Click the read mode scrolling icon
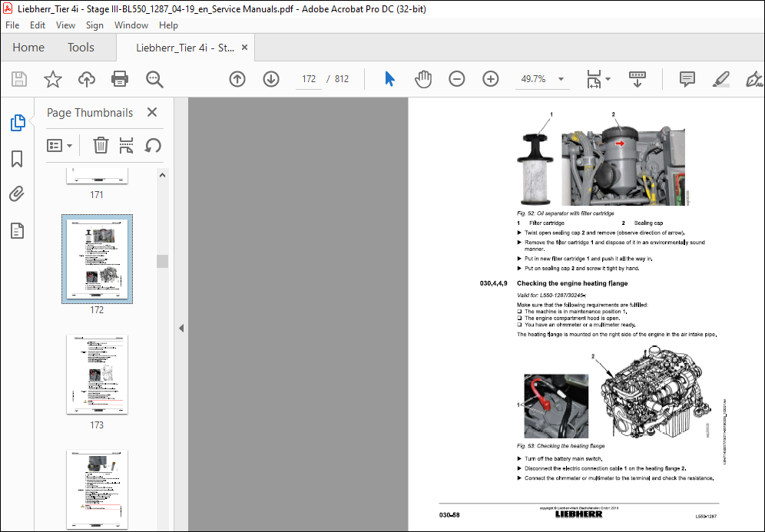This screenshot has height=532, width=765. (x=637, y=79)
